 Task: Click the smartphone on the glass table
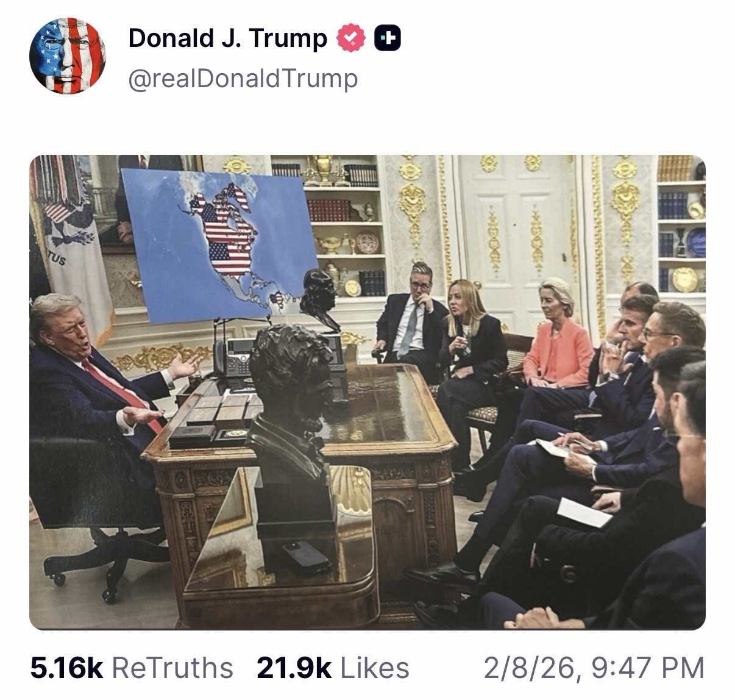[306, 557]
